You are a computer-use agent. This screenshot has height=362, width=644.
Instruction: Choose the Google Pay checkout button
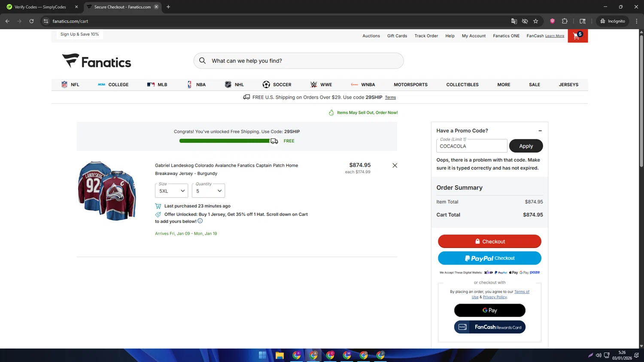pos(489,310)
